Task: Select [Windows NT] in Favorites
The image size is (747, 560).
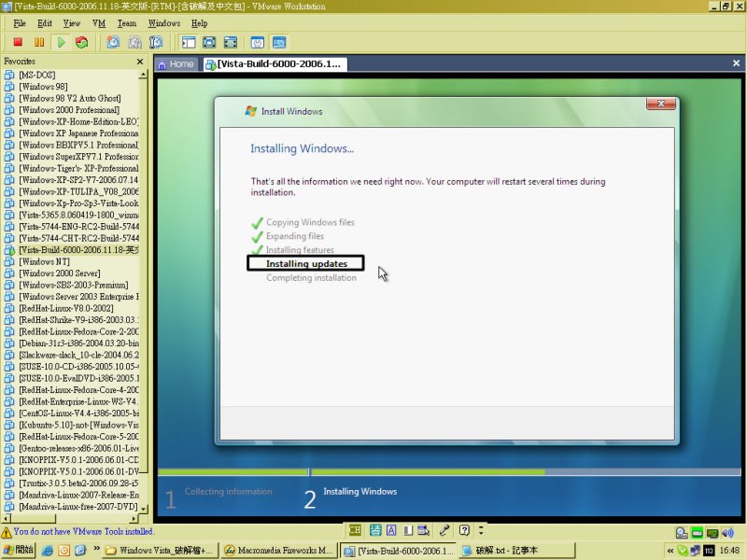Action: [x=44, y=261]
